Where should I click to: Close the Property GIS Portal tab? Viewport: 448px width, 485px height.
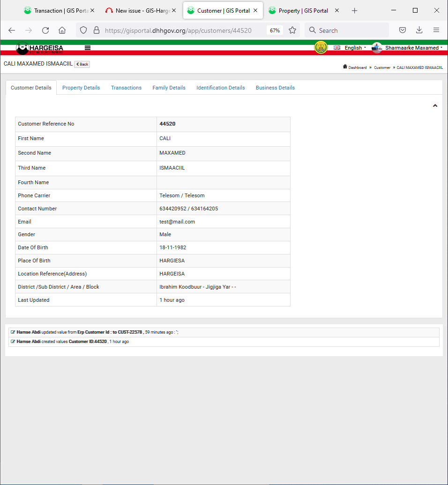pos(337,10)
